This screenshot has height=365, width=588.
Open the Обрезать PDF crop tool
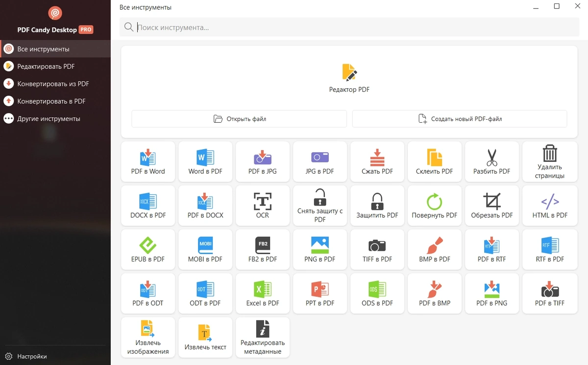pyautogui.click(x=492, y=206)
